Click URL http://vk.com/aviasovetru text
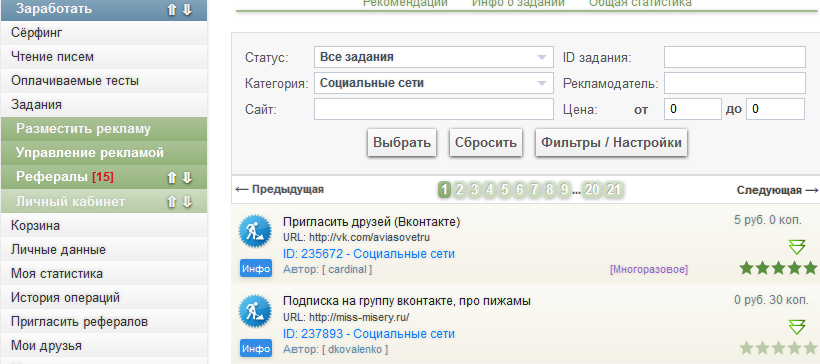820x364 pixels. point(356,237)
